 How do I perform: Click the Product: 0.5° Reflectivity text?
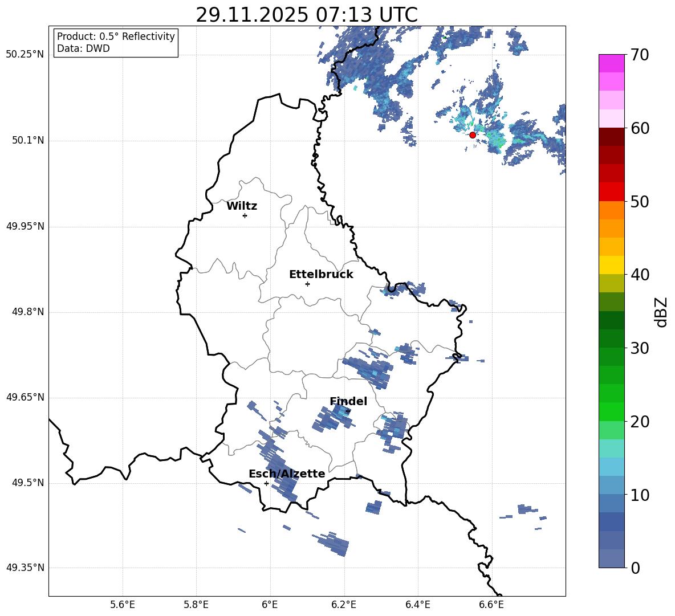click(x=116, y=36)
